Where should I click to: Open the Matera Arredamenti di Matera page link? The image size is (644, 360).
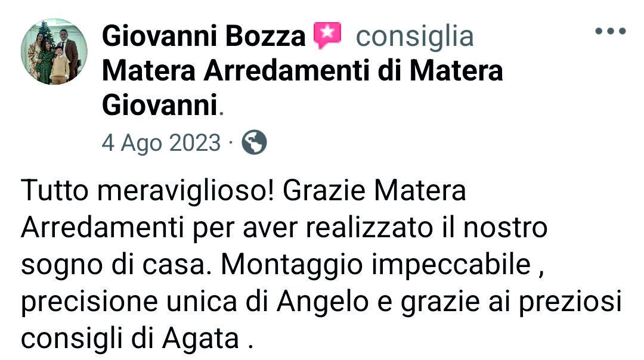coord(302,70)
